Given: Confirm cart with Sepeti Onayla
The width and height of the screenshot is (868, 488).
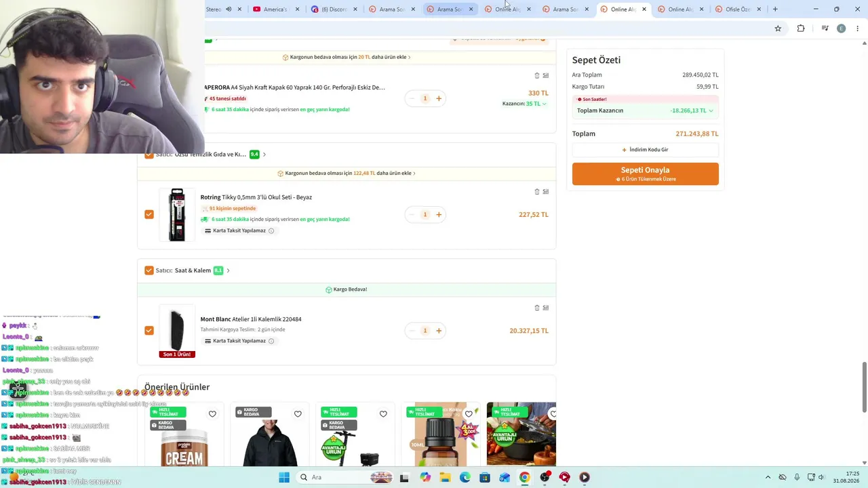Looking at the screenshot, I should coord(646,174).
